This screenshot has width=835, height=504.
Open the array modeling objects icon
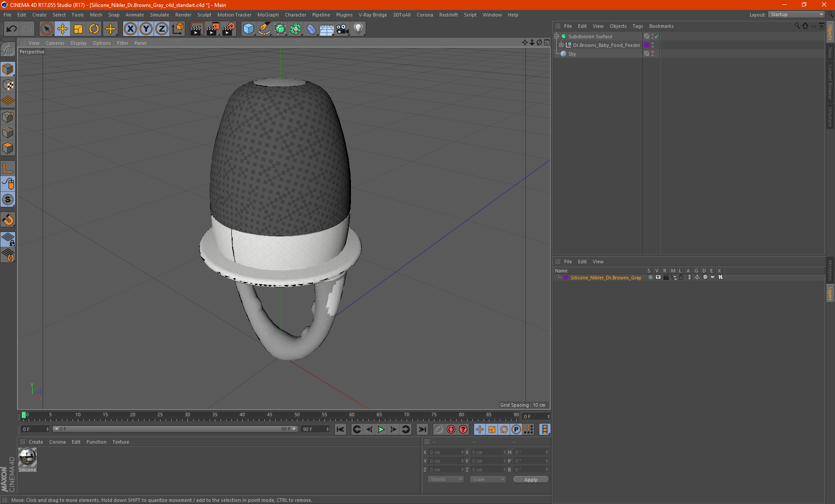click(296, 29)
